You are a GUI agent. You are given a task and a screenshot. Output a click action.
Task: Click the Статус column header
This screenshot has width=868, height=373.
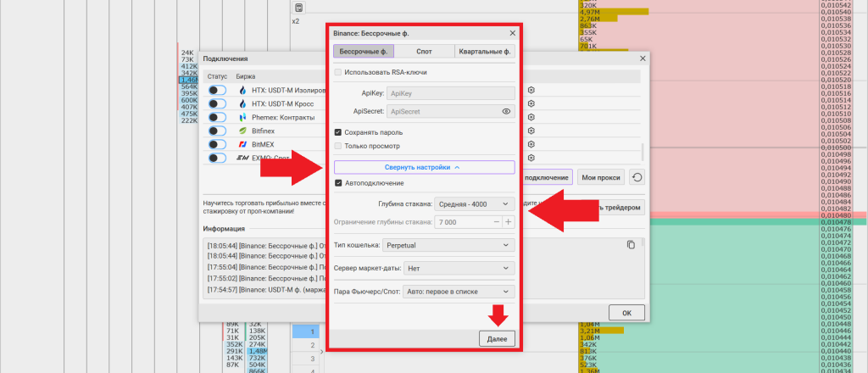point(218,76)
